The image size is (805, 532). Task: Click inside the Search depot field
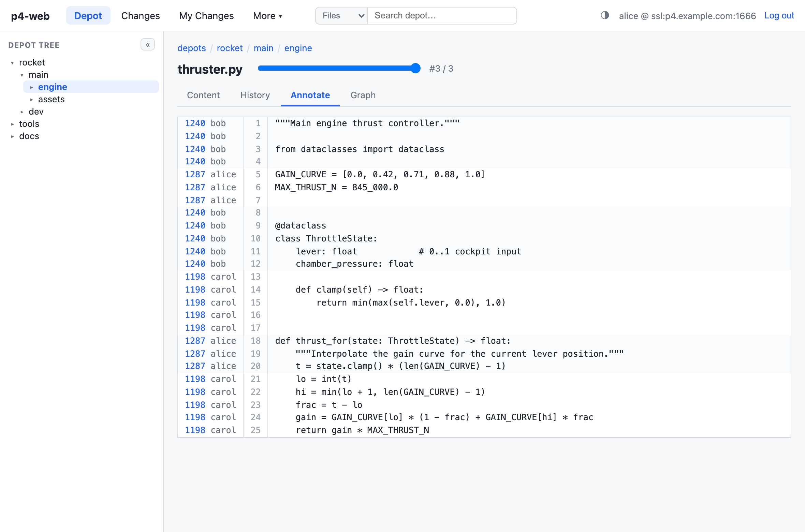click(442, 16)
